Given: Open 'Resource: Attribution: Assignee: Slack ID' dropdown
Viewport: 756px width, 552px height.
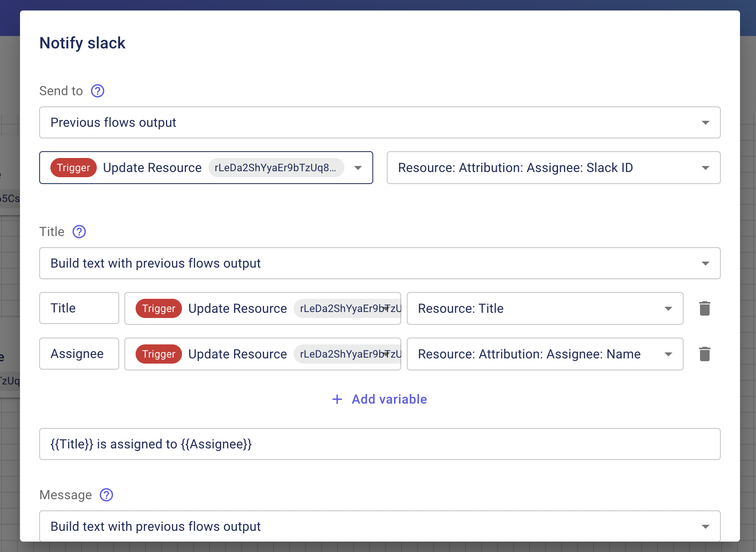Looking at the screenshot, I should [554, 168].
